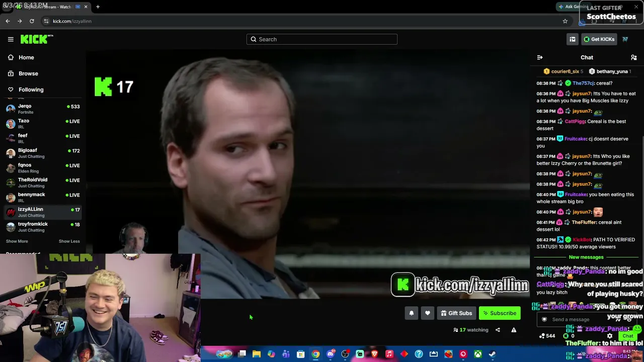This screenshot has height=362, width=644.
Task: Open a new browser tab
Action: coord(98,7)
